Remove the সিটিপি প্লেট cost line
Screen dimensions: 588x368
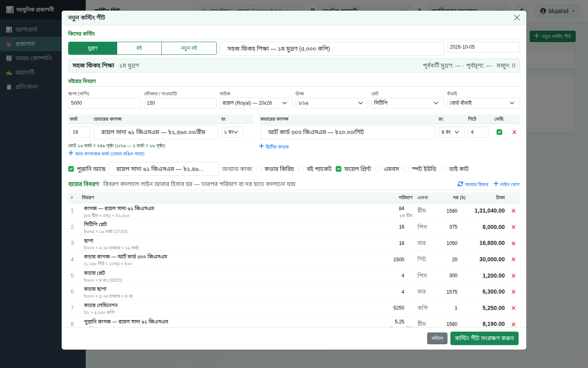click(513, 227)
